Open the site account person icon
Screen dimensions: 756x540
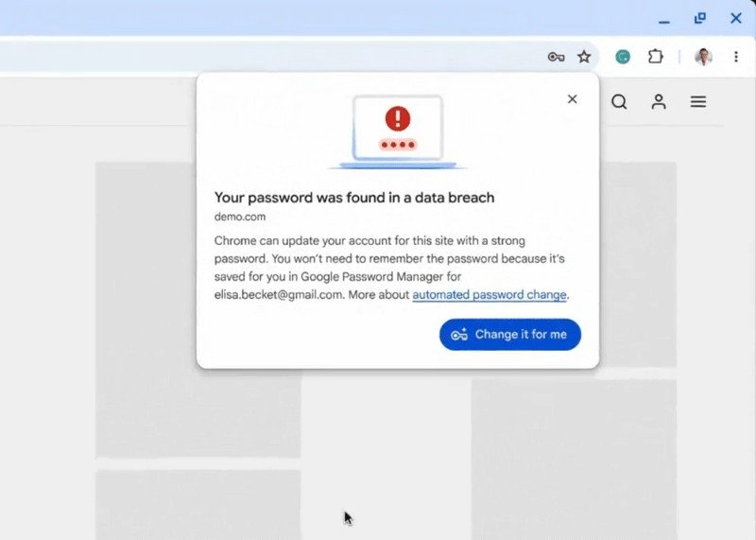[x=659, y=102]
